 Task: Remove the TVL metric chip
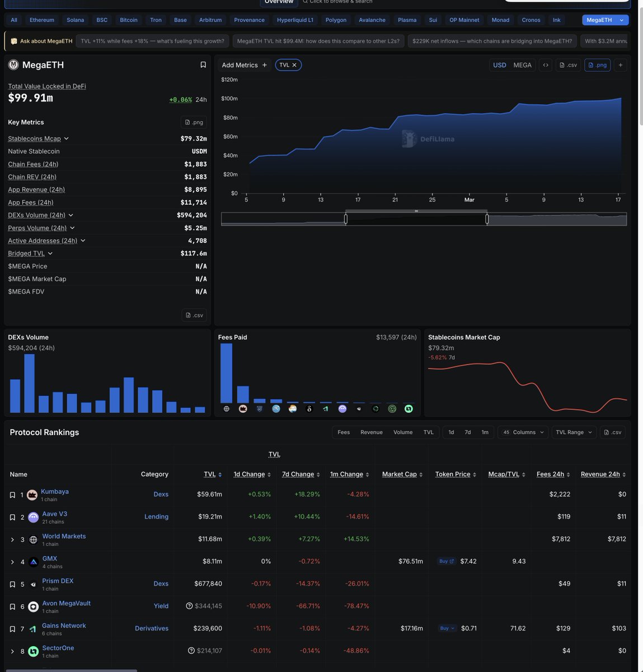click(x=294, y=65)
